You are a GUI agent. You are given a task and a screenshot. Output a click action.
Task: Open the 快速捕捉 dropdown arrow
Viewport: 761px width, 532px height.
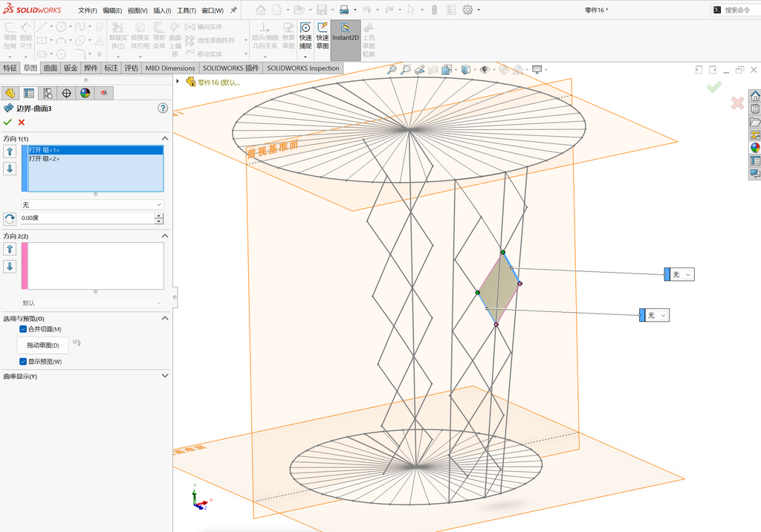pyautogui.click(x=305, y=56)
